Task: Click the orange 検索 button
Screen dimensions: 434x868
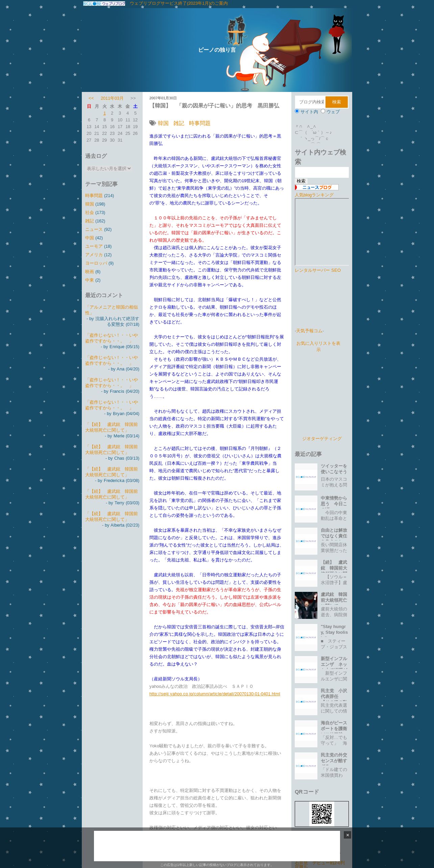Action: click(x=337, y=102)
